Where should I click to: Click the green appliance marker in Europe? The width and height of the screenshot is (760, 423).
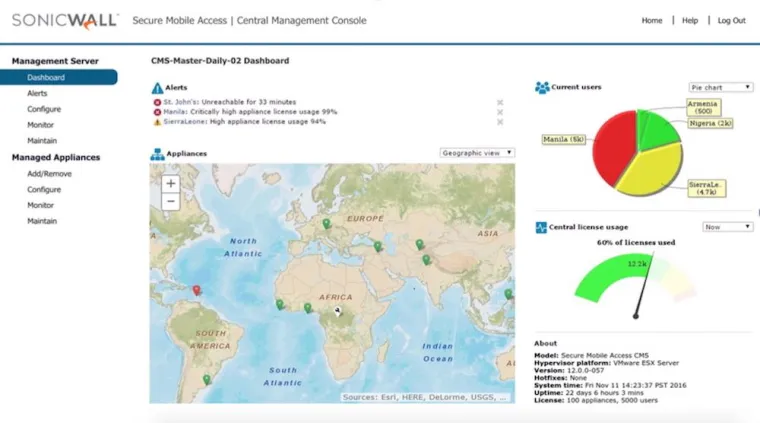[x=326, y=224]
